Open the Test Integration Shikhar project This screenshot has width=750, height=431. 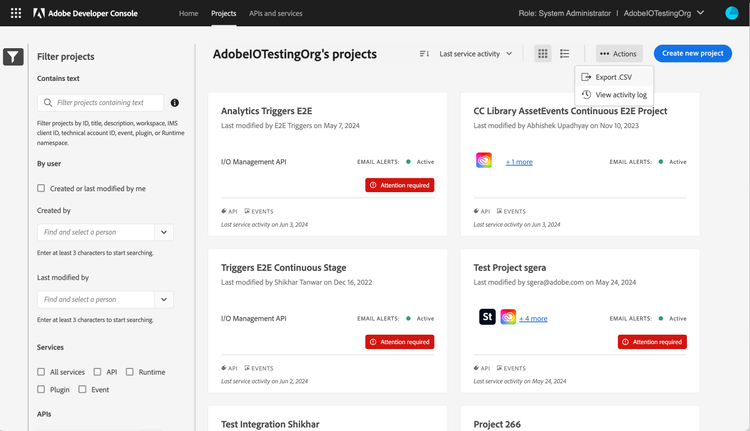[270, 424]
